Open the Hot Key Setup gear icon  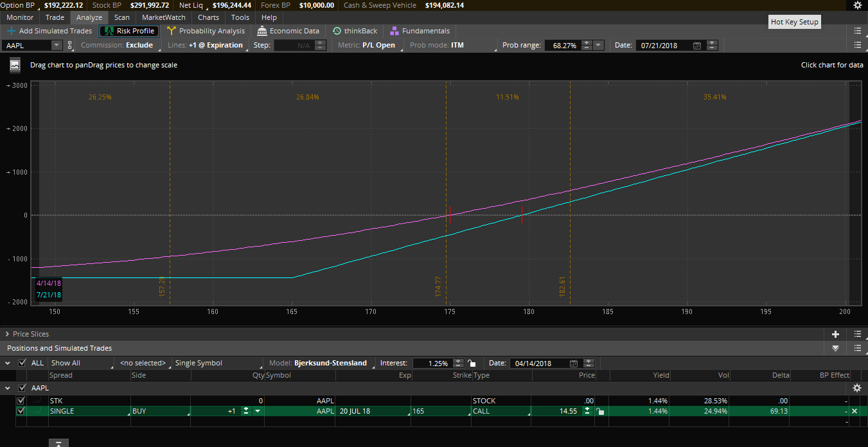[x=858, y=5]
